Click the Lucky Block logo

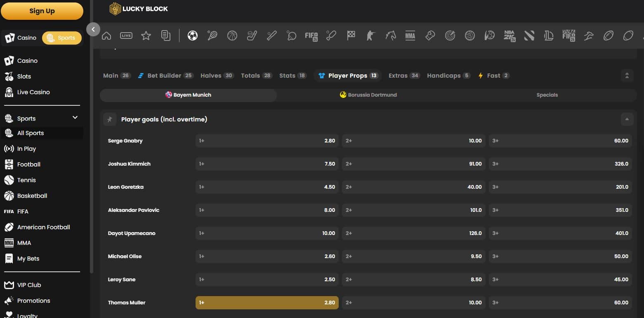point(139,9)
